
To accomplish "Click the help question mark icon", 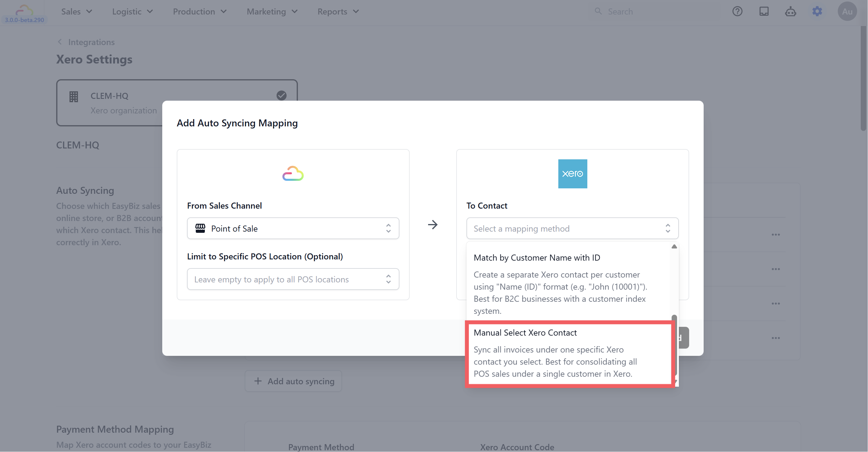I will point(737,11).
